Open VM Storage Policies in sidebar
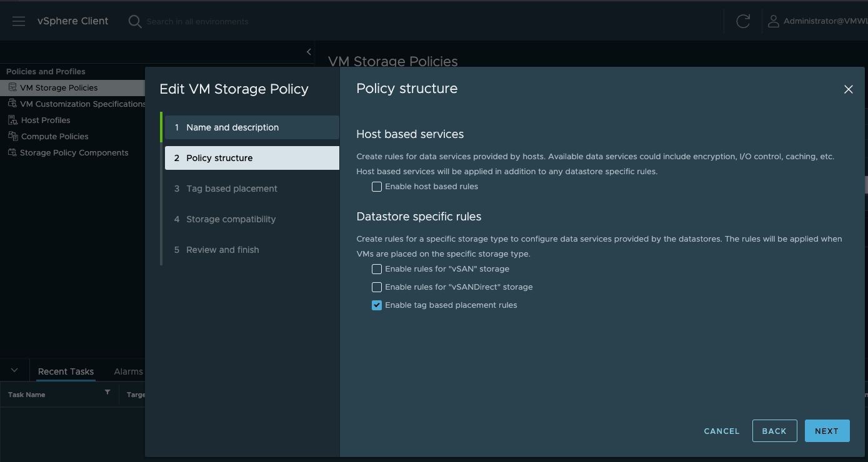Screen dimensions: 868x462 tap(59, 87)
